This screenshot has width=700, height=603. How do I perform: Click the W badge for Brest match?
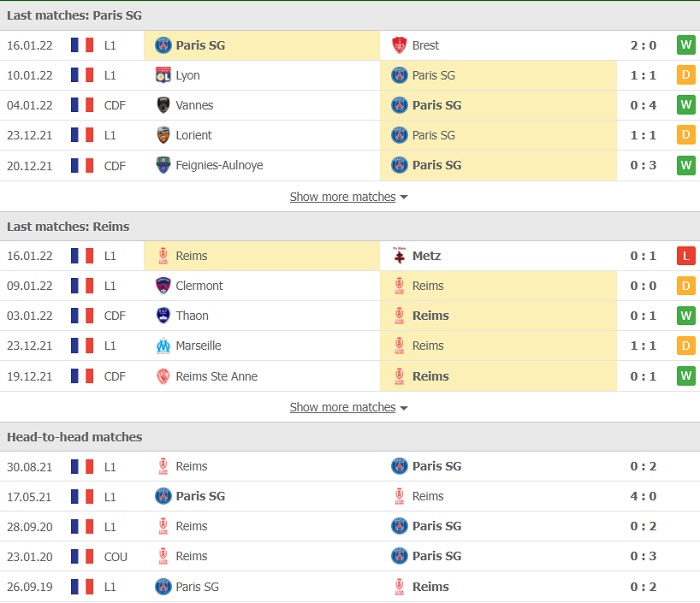(x=686, y=45)
